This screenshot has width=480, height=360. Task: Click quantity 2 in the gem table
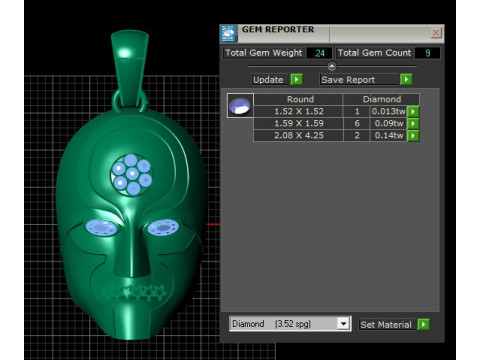[357, 136]
